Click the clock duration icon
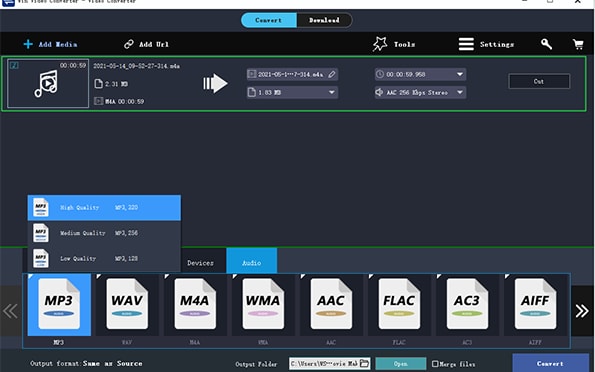This screenshot has width=595, height=372. tap(380, 74)
